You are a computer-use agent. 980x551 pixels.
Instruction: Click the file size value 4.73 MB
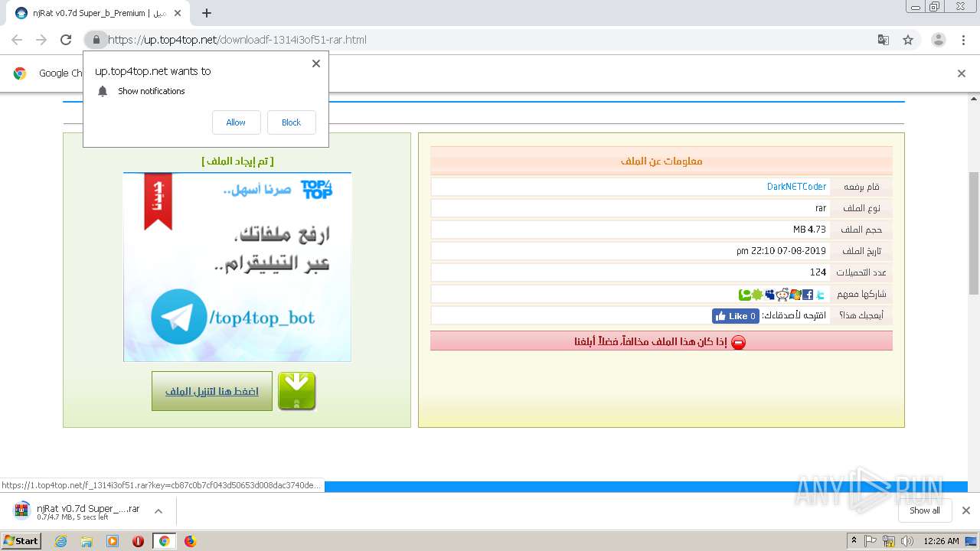(x=809, y=230)
